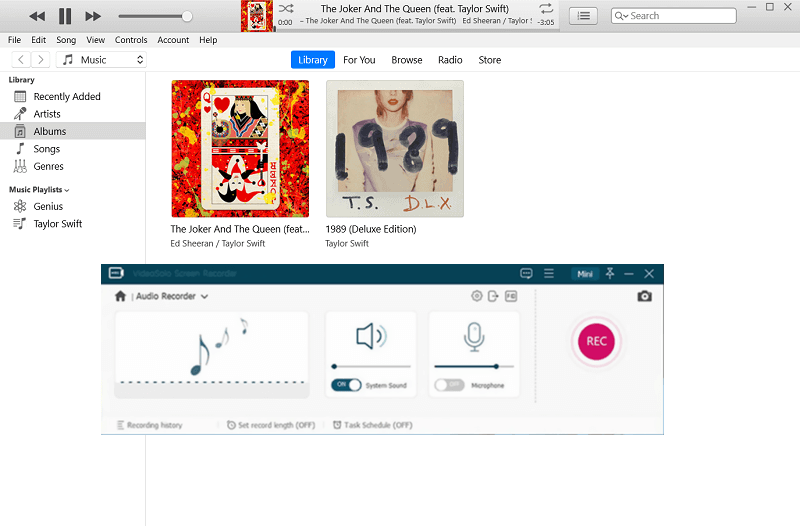Switch to the Browse tab
This screenshot has width=800, height=526.
(x=406, y=60)
